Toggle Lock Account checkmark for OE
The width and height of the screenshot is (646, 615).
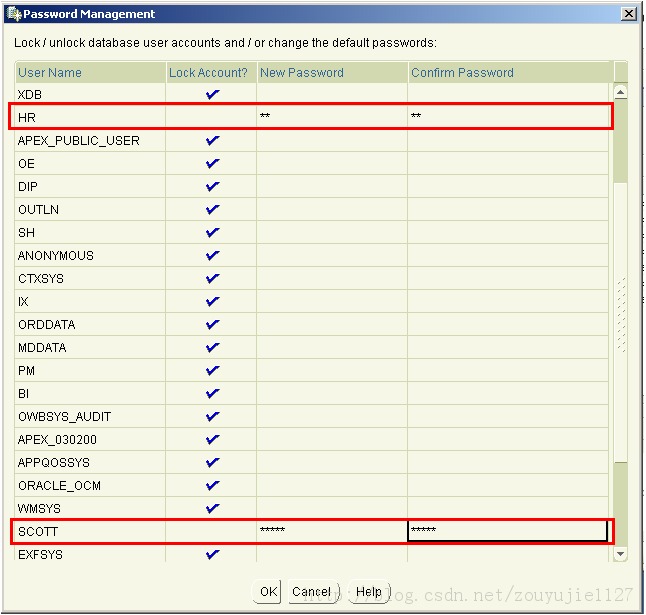click(212, 164)
